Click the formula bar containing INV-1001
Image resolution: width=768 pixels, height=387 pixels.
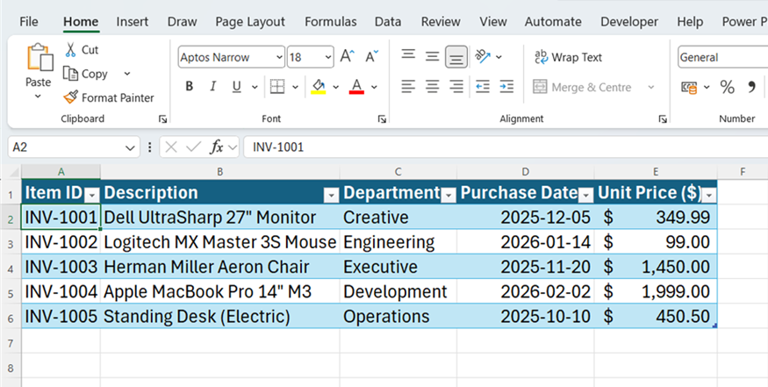click(505, 147)
